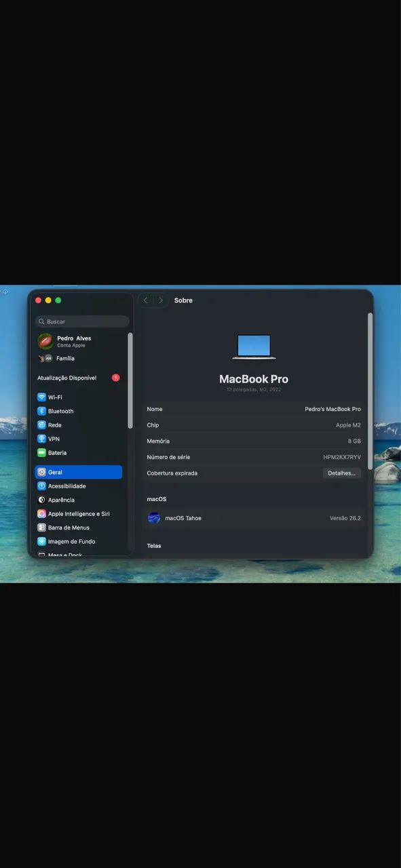Click the Sobre window title
The image size is (401, 868).
click(183, 300)
